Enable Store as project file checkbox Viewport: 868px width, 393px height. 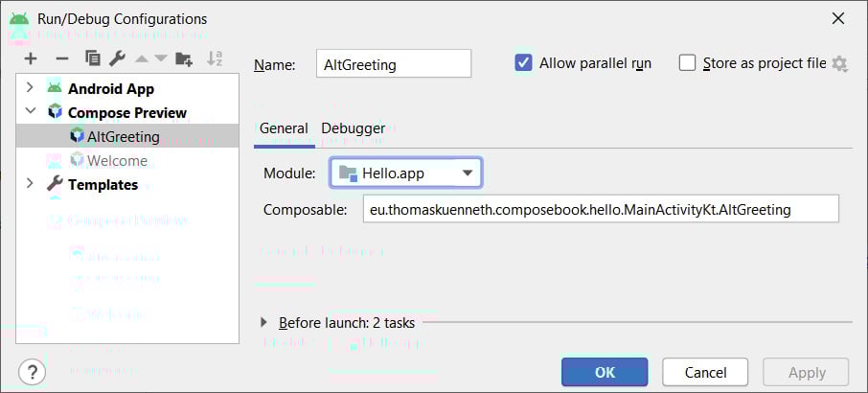(x=687, y=62)
